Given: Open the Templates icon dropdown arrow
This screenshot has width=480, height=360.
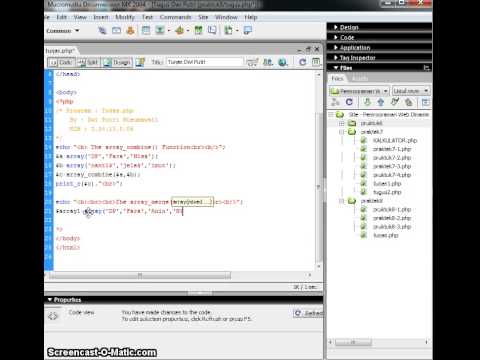Looking at the screenshot, I should click(x=237, y=31).
